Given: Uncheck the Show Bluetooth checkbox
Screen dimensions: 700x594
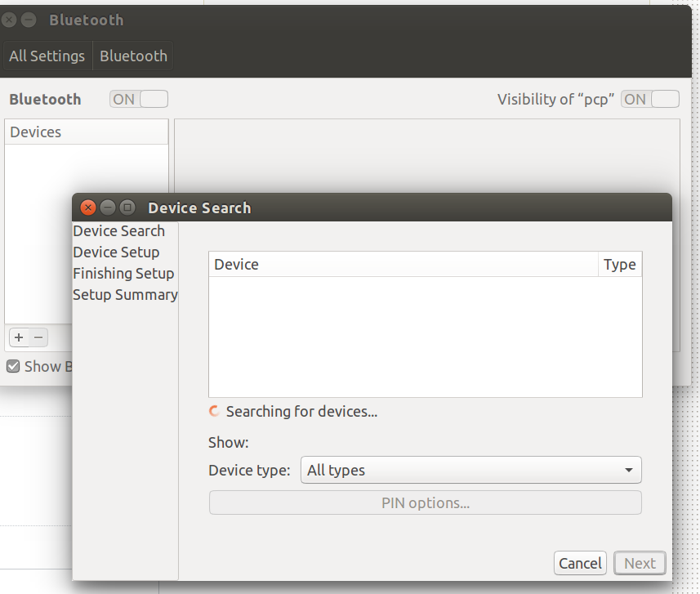Looking at the screenshot, I should (13, 367).
